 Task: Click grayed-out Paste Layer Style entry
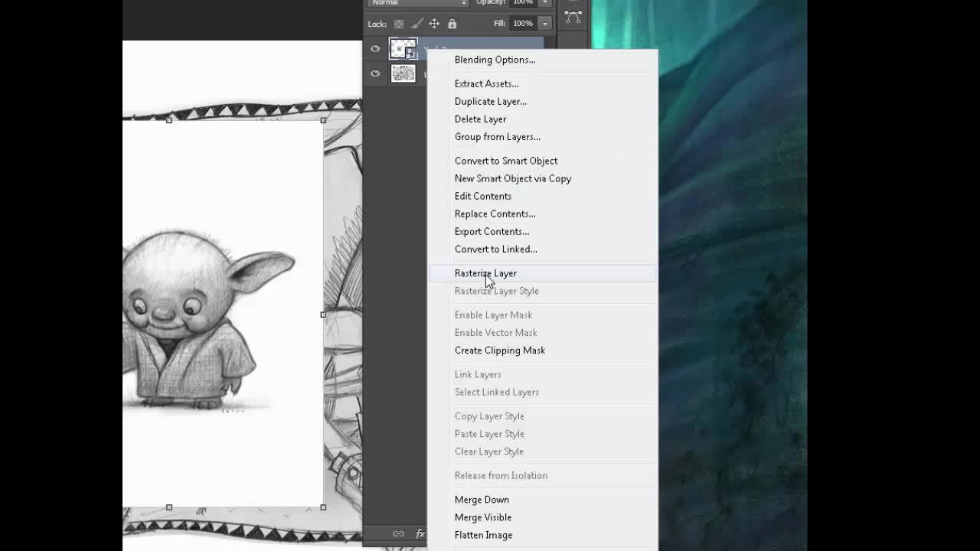pos(489,434)
